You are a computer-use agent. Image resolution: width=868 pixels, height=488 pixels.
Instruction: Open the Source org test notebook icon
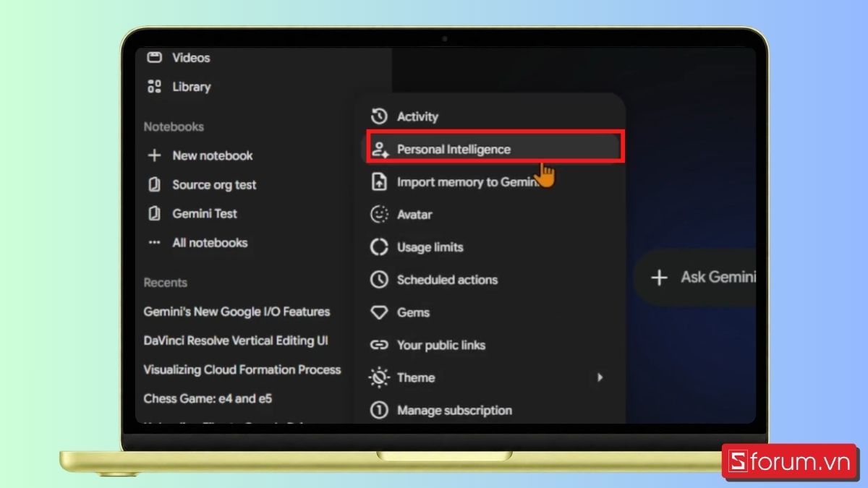[x=154, y=184]
